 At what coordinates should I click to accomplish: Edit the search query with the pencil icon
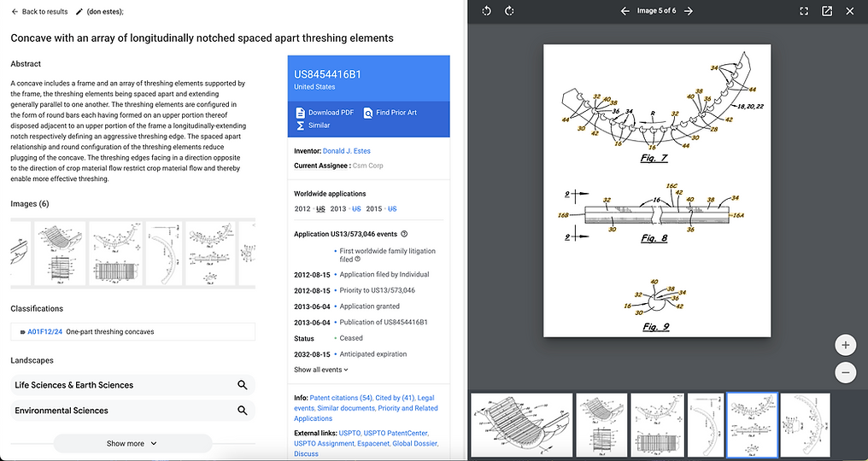(79, 12)
